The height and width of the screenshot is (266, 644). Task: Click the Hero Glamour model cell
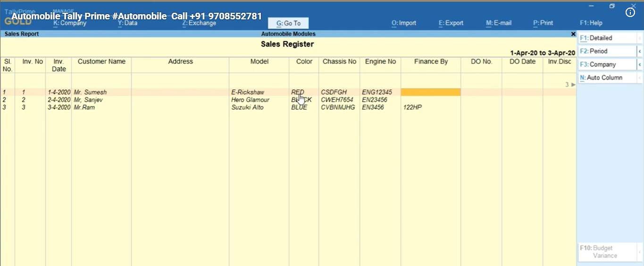[250, 100]
